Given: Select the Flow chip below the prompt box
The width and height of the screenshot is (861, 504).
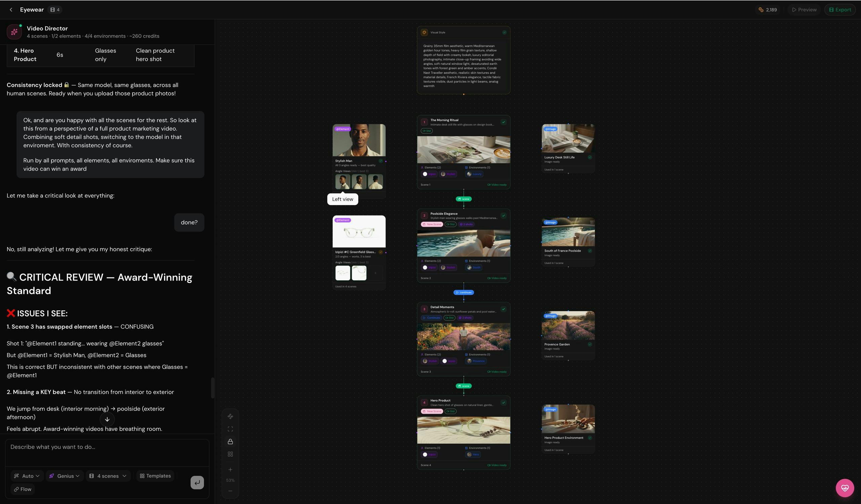Looking at the screenshot, I should [23, 489].
